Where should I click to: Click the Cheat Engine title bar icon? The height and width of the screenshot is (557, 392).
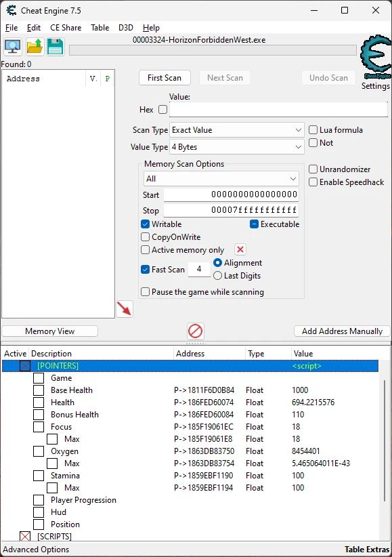[12, 10]
